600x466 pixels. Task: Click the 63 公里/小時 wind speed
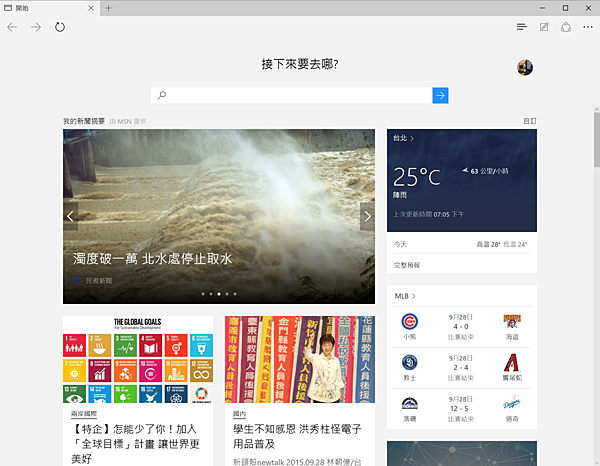(x=485, y=171)
